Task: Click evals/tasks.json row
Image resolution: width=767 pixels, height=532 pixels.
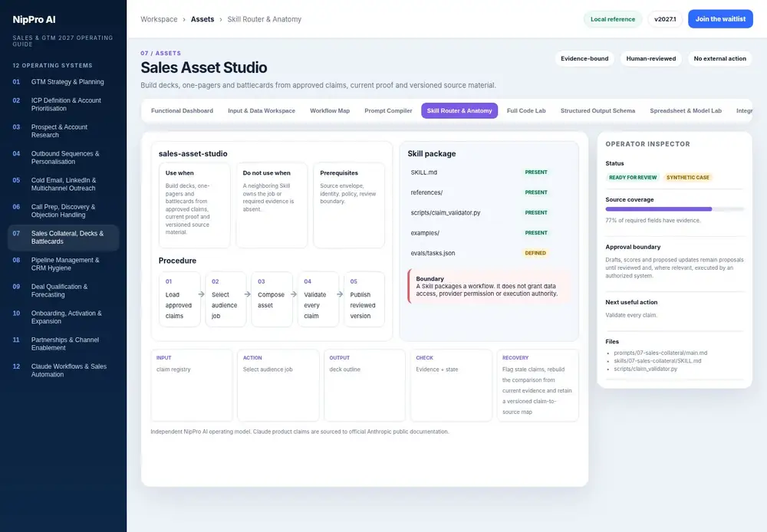Action: [x=489, y=253]
